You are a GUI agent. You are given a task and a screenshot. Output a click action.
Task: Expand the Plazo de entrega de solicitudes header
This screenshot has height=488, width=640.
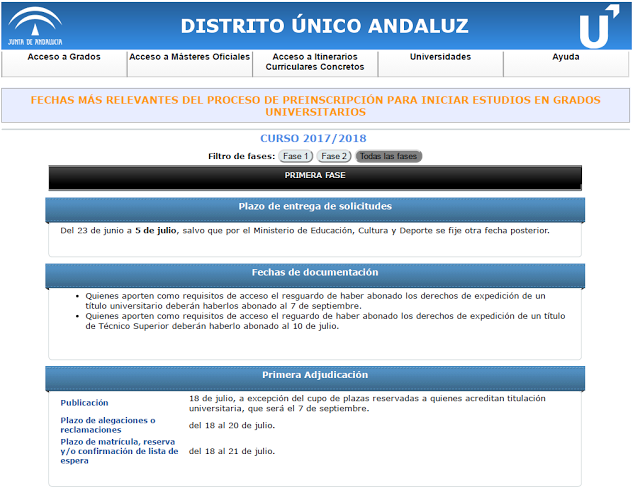(x=314, y=207)
